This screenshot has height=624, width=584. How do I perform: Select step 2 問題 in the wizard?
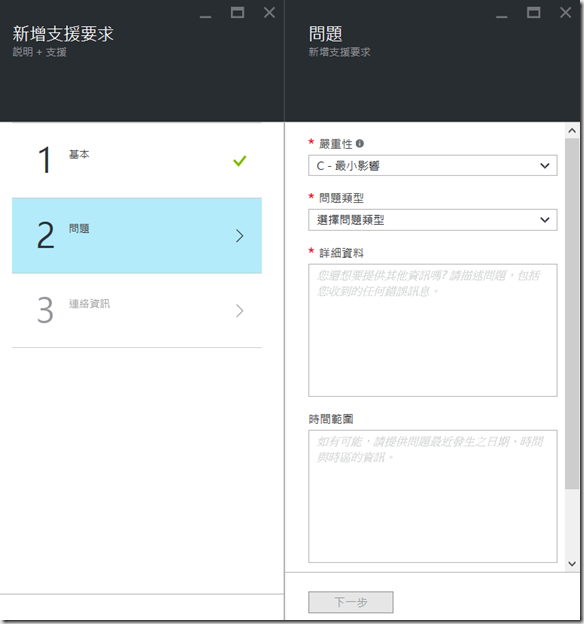pos(137,236)
